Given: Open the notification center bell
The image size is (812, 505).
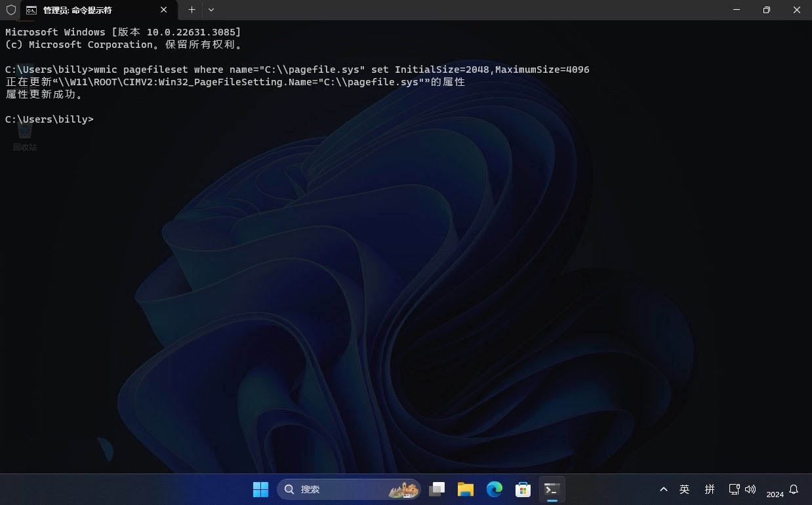Looking at the screenshot, I should click(794, 489).
